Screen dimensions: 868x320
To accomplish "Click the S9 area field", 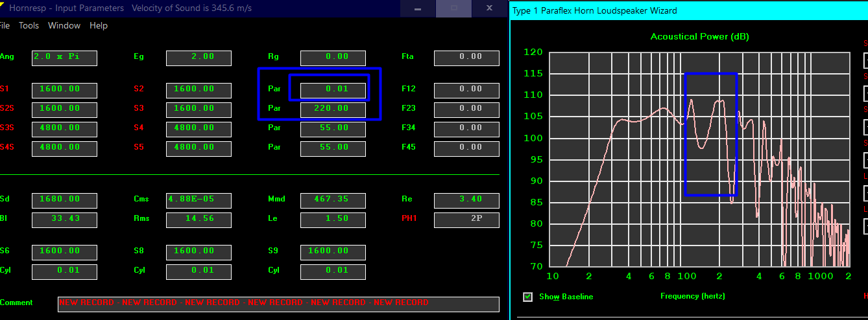I will [x=333, y=252].
